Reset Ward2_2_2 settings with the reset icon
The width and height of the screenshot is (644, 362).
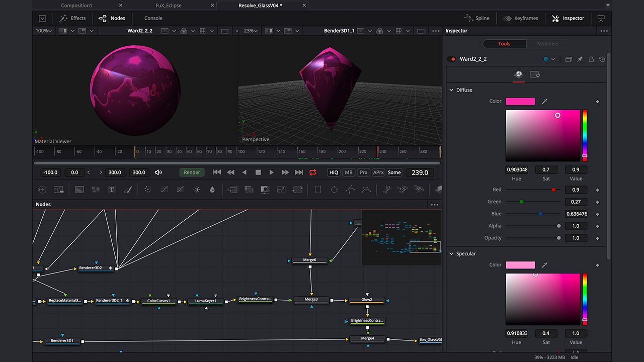click(602, 59)
